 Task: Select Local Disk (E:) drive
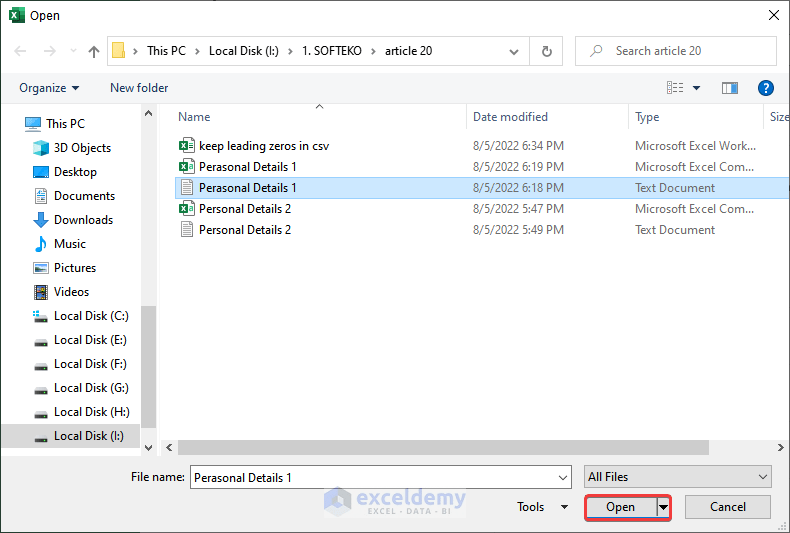[80, 340]
